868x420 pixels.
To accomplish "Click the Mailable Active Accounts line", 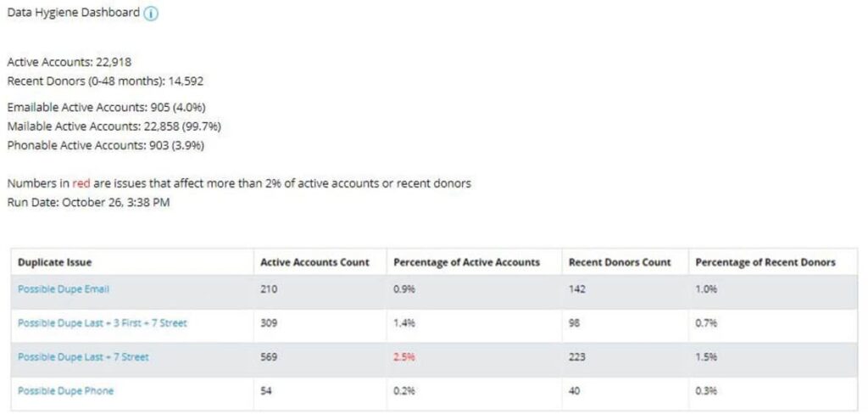I will (114, 126).
